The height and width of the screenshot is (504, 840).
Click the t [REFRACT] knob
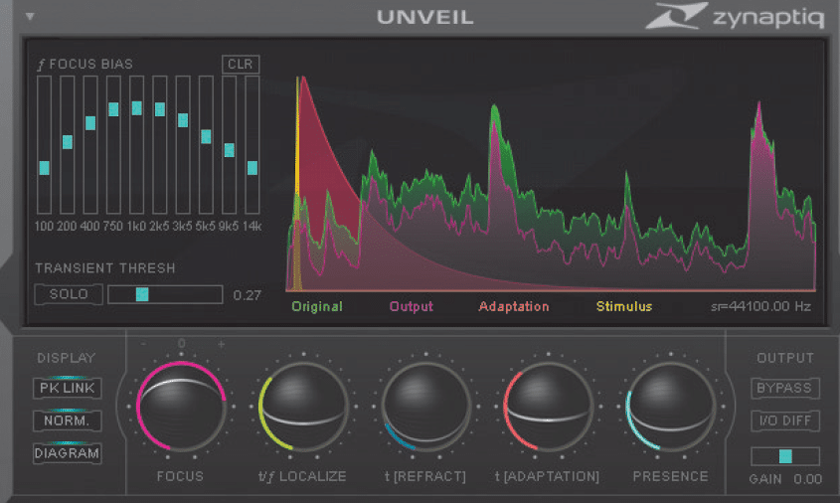click(x=425, y=406)
